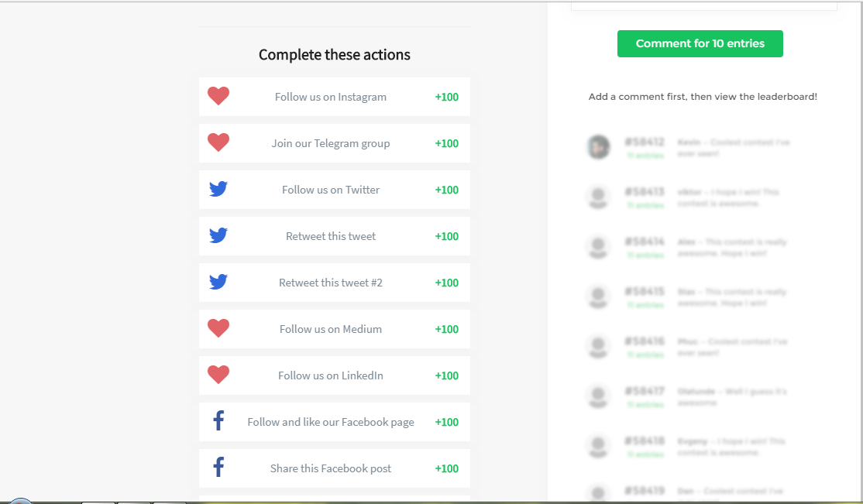Click the heart icon beside Follow us on Medium
The height and width of the screenshot is (504, 863).
[x=218, y=328]
